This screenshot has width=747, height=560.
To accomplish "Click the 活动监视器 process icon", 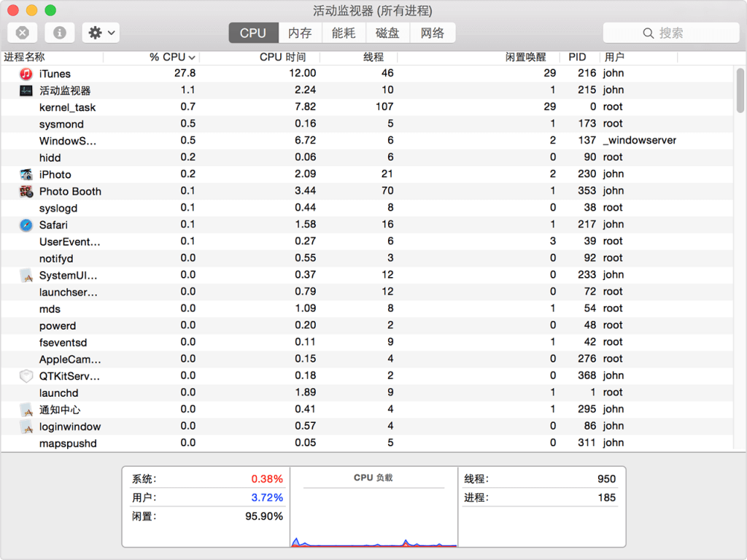I will tap(26, 90).
